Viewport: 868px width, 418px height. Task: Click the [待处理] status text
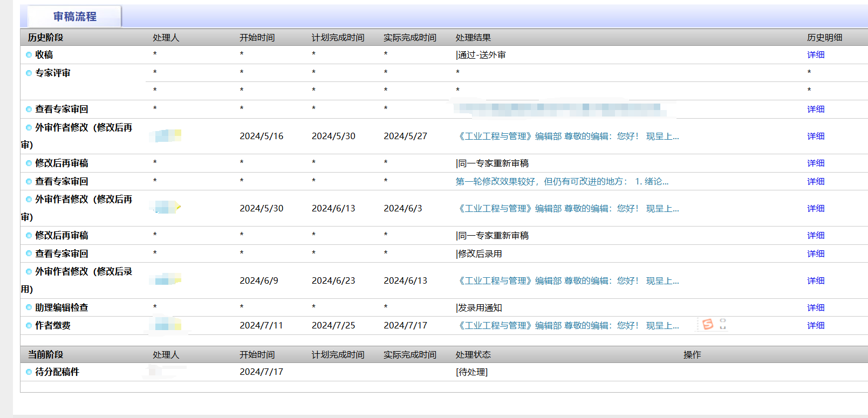(x=471, y=372)
